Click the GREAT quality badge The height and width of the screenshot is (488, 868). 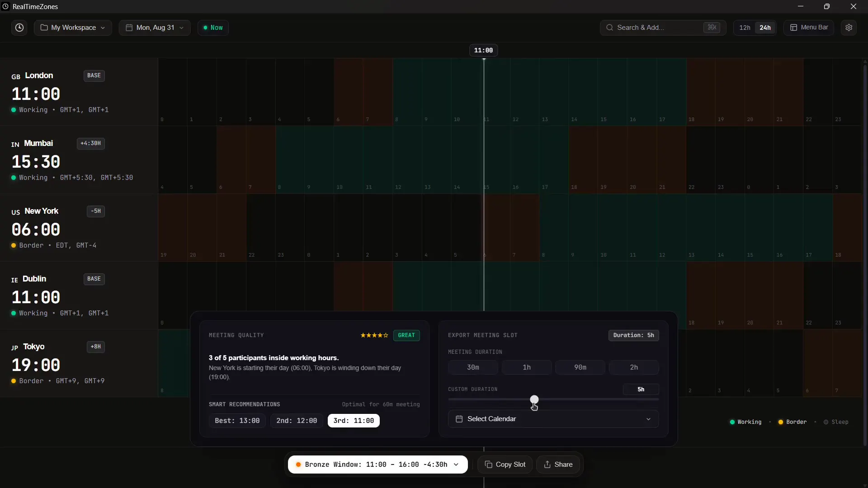coord(406,335)
